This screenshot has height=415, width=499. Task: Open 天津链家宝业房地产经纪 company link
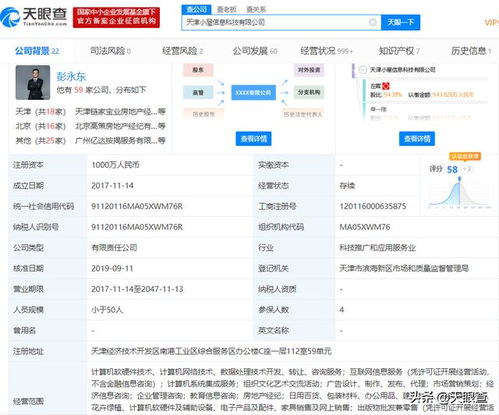(x=120, y=111)
